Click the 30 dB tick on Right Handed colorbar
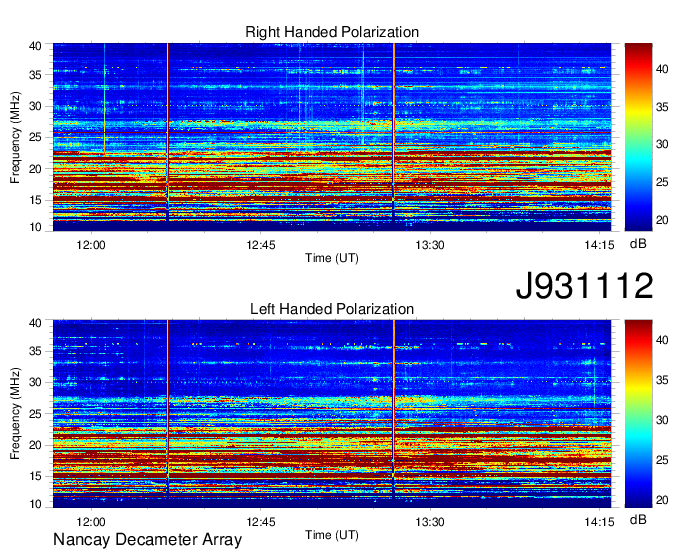The image size is (680, 552). (x=662, y=144)
